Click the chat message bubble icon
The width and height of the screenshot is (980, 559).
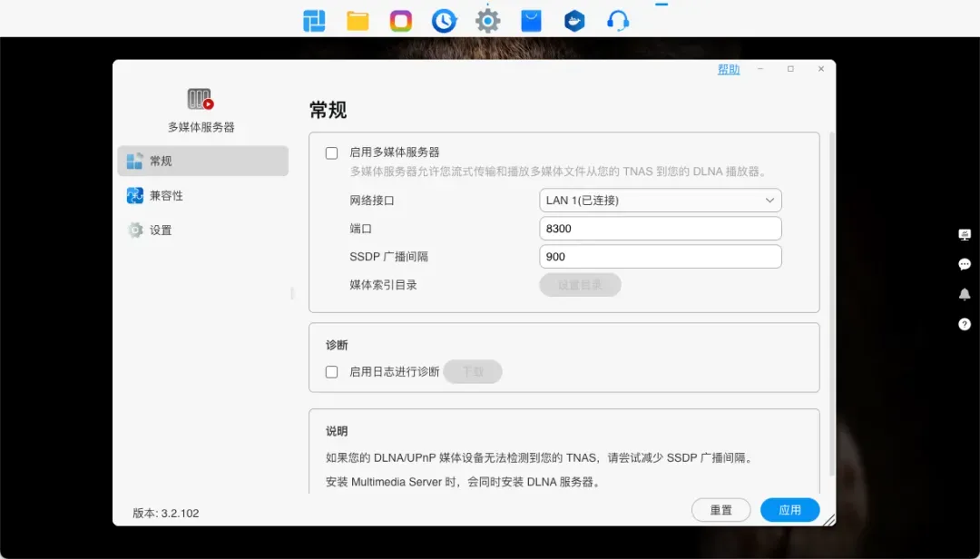point(965,264)
